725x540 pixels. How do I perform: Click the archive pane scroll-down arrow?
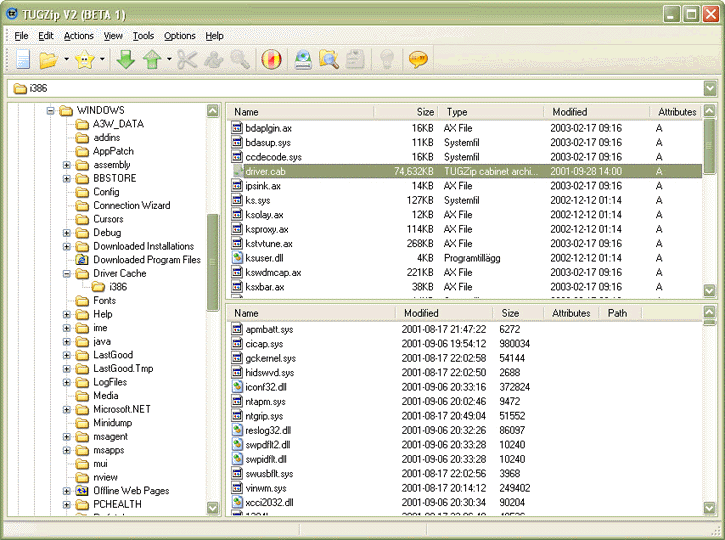(709, 508)
